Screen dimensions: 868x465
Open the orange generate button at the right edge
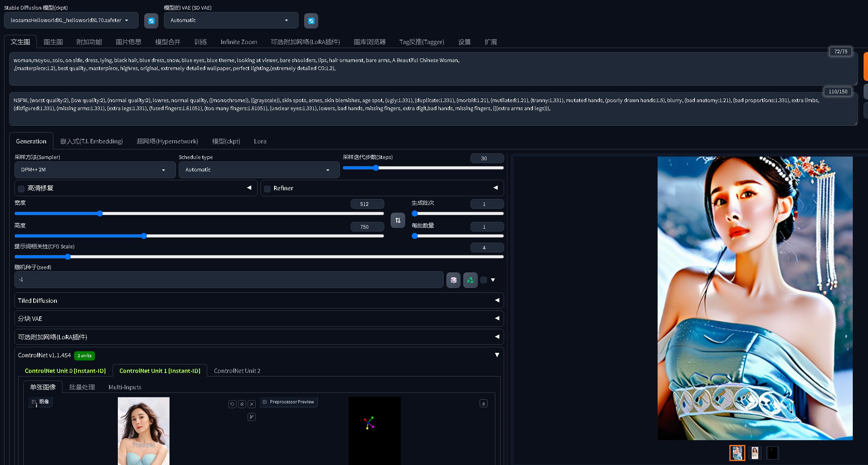click(866, 66)
